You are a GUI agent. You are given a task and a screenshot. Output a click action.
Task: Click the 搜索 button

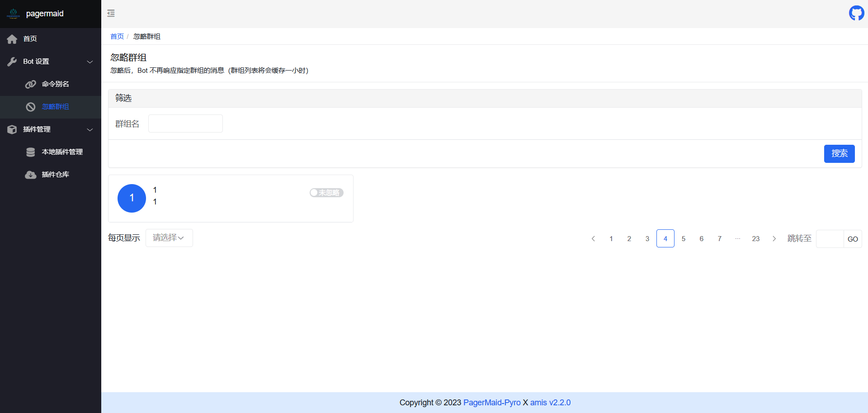[x=839, y=154]
